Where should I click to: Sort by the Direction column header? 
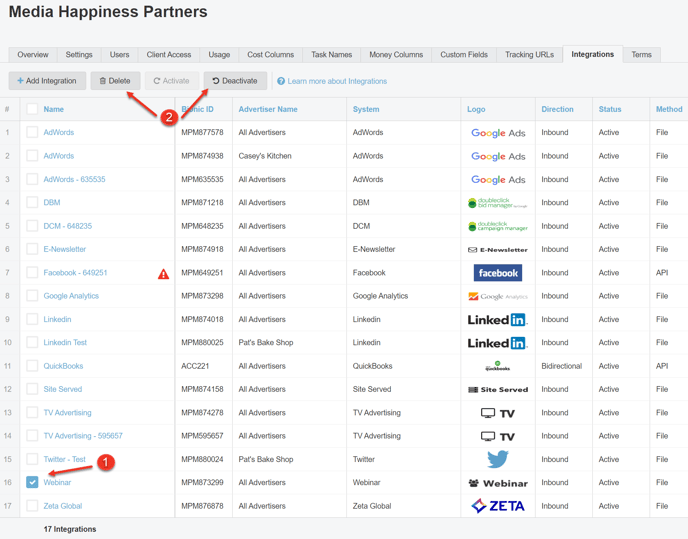pyautogui.click(x=557, y=109)
